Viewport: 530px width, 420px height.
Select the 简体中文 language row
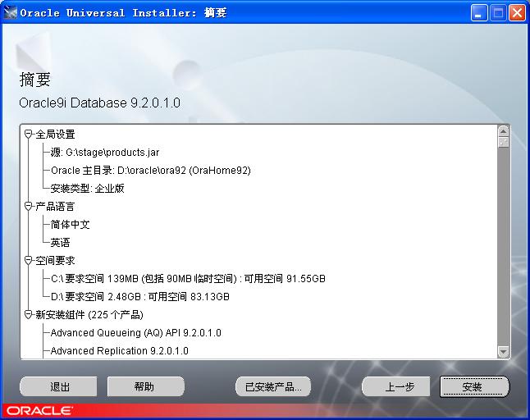point(70,225)
